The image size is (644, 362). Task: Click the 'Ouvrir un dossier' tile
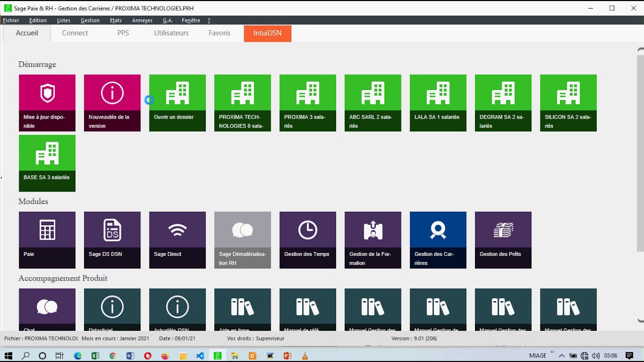[178, 103]
